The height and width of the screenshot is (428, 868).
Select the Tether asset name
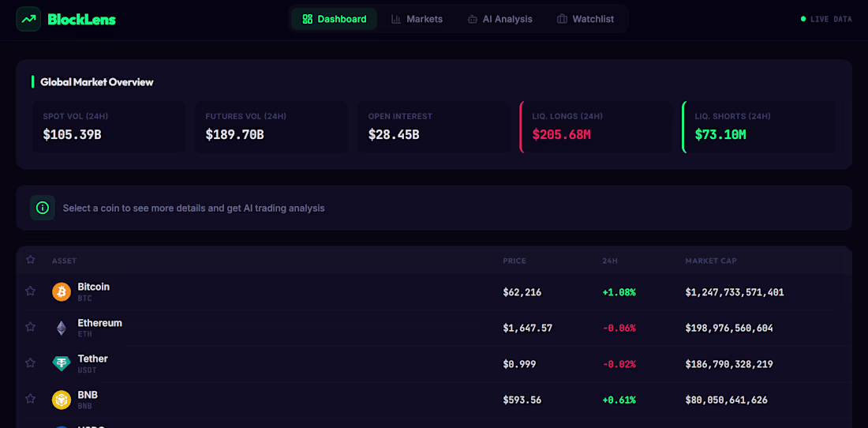[92, 359]
